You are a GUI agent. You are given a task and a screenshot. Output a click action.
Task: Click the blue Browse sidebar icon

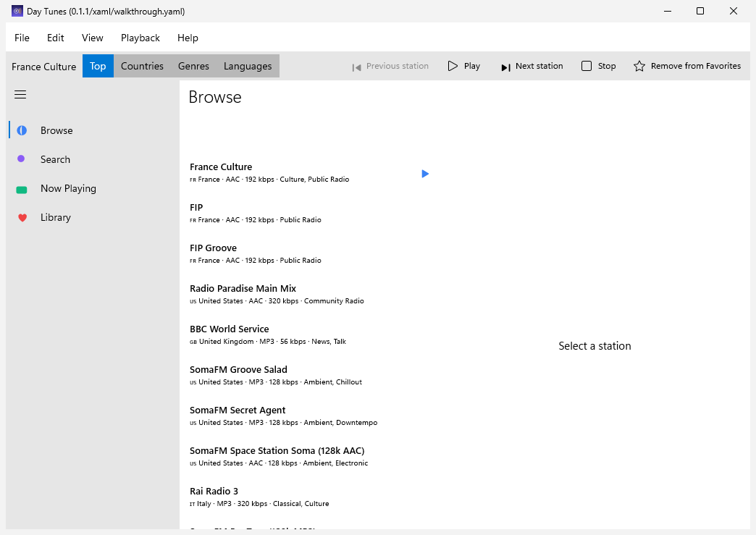[x=22, y=130]
